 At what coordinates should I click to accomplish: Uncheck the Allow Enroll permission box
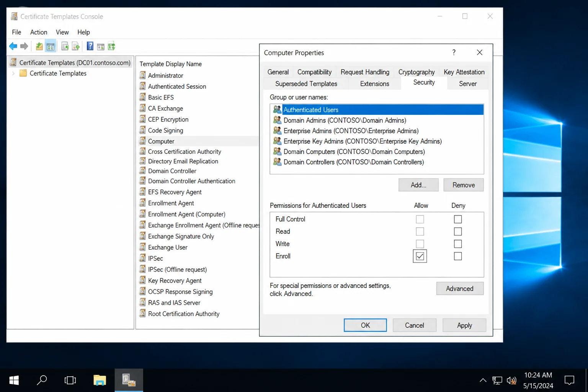(x=420, y=256)
